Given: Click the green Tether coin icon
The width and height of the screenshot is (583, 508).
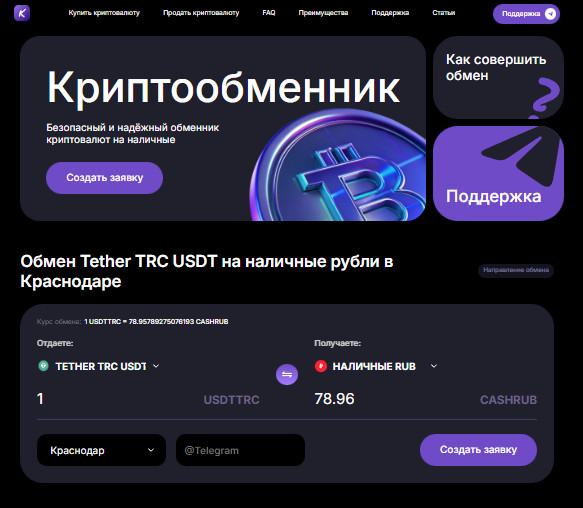Looking at the screenshot, I should pyautogui.click(x=44, y=366).
